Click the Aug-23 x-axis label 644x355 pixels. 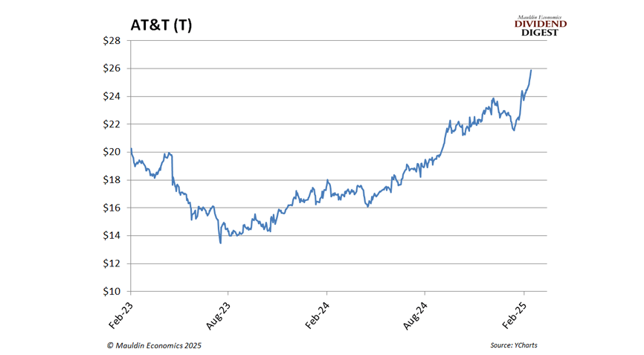tap(219, 316)
